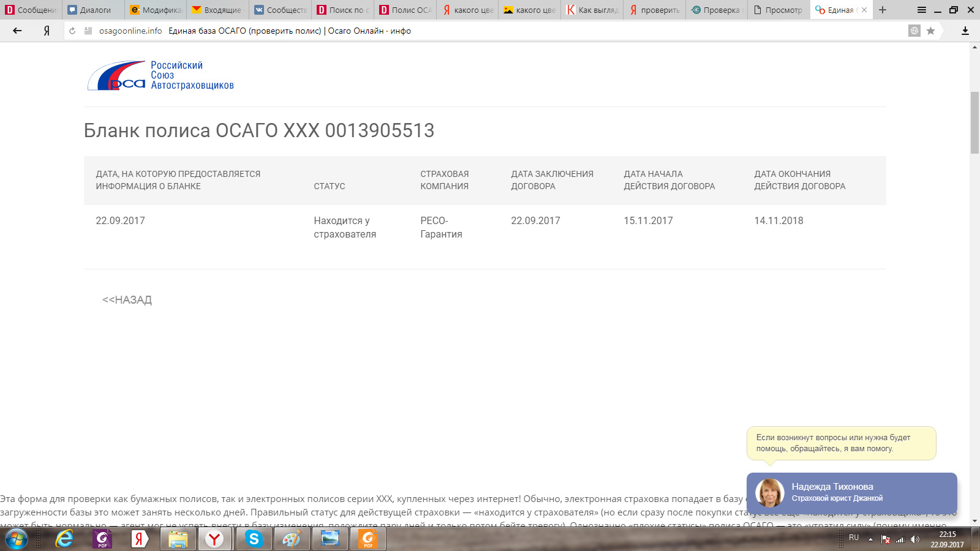This screenshot has height=551, width=980.
Task: Open the Yandex search shortcut in taskbar
Action: (x=140, y=539)
